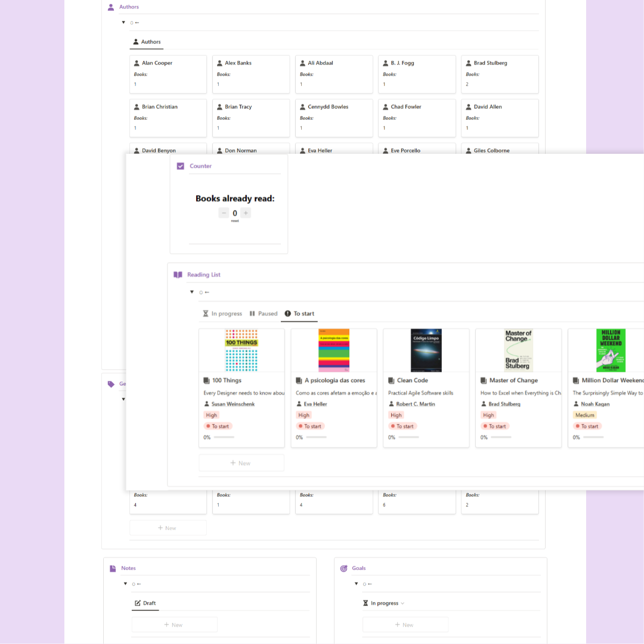Screen dimensions: 644x644
Task: Collapse the Goals section toggle triangle
Action: pyautogui.click(x=356, y=584)
